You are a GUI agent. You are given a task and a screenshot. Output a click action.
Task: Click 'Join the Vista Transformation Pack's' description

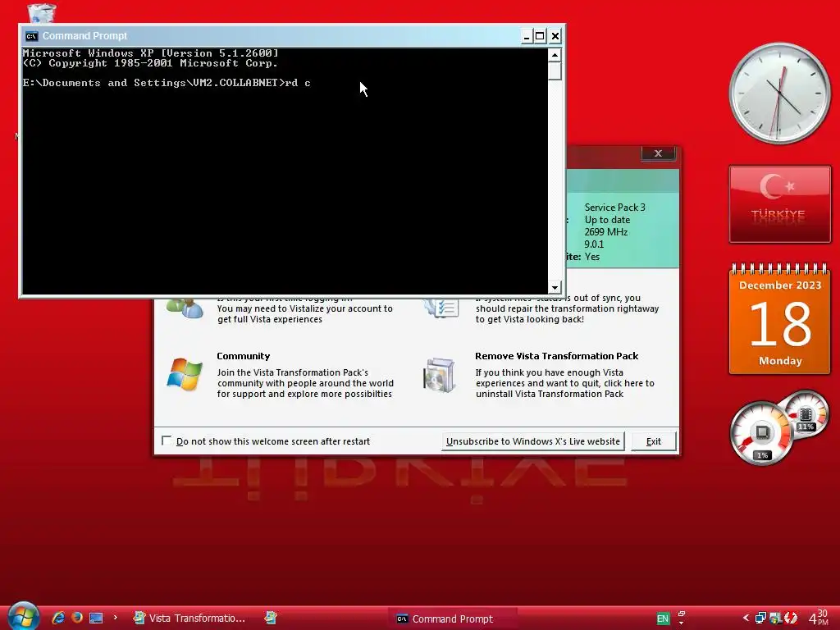coord(293,372)
